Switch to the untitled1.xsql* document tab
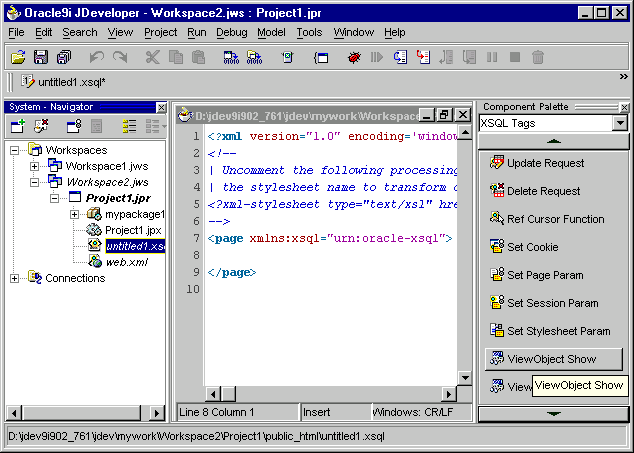The image size is (634, 453). coord(64,82)
